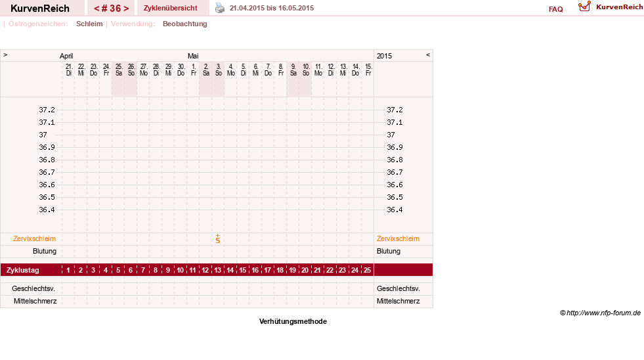This screenshot has height=360, width=644.
Task: Open the Zyklenübersicht tab
Action: (171, 9)
